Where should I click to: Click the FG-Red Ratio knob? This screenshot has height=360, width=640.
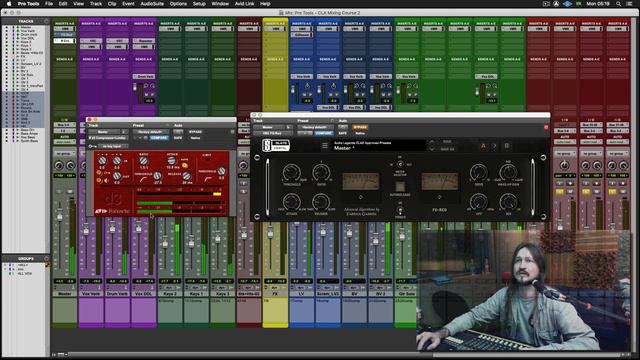click(x=321, y=173)
